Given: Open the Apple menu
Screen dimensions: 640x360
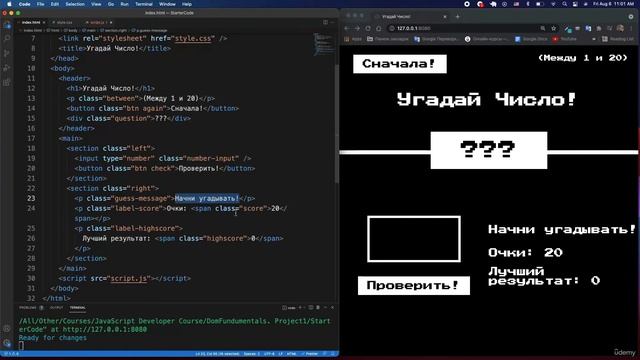Looking at the screenshot, I should tap(9, 4).
